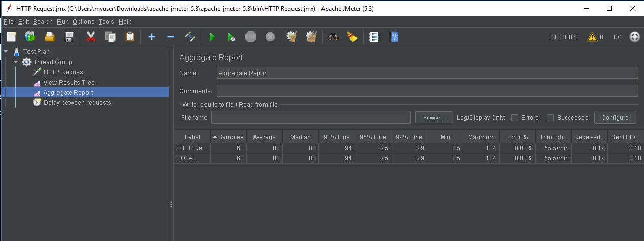Click the remote engines globe icon
This screenshot has width=644, height=241.
point(635,37)
